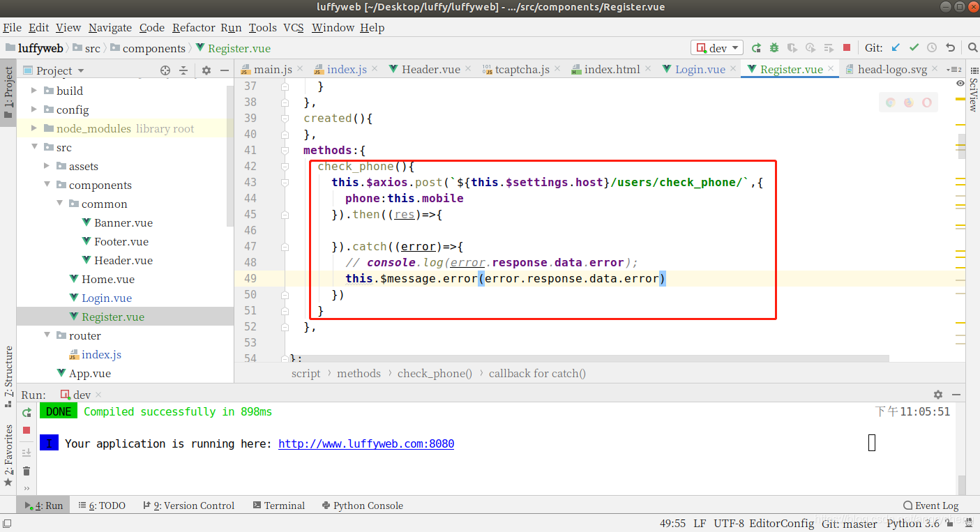Image resolution: width=980 pixels, height=532 pixels.
Task: Expand the assets folder
Action: click(47, 166)
